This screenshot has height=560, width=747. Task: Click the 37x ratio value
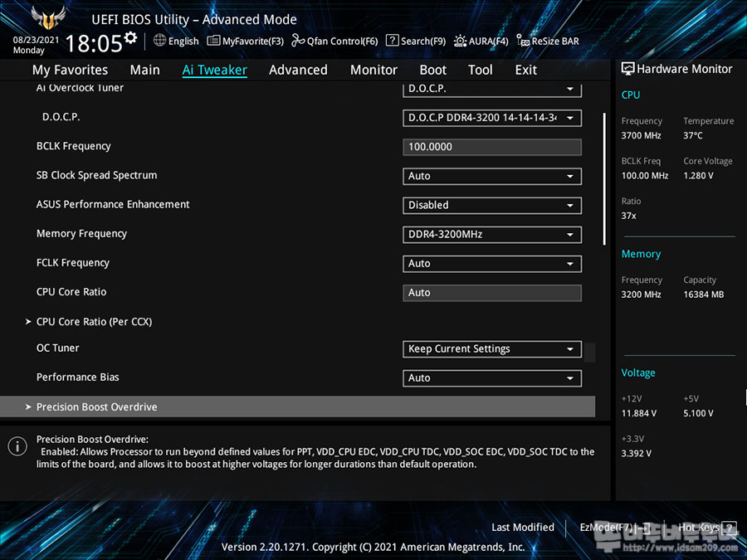628,216
